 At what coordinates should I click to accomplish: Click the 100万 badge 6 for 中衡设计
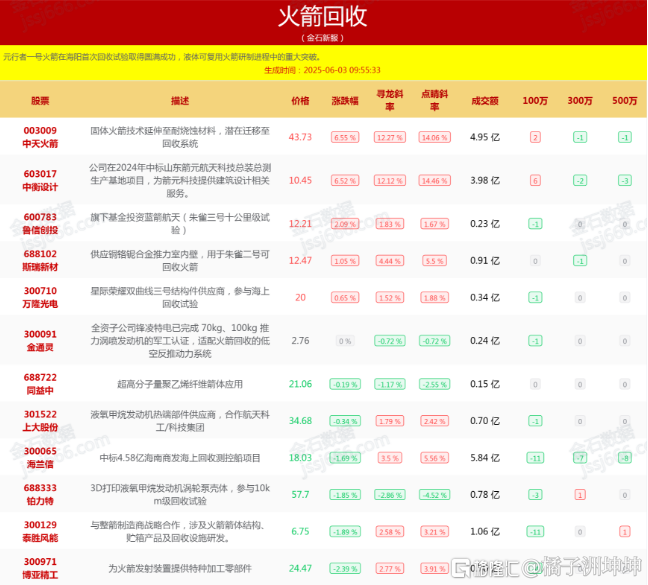[x=535, y=181]
